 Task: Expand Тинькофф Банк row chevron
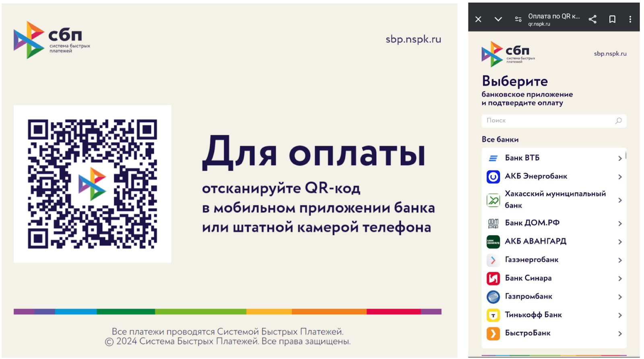tap(620, 315)
